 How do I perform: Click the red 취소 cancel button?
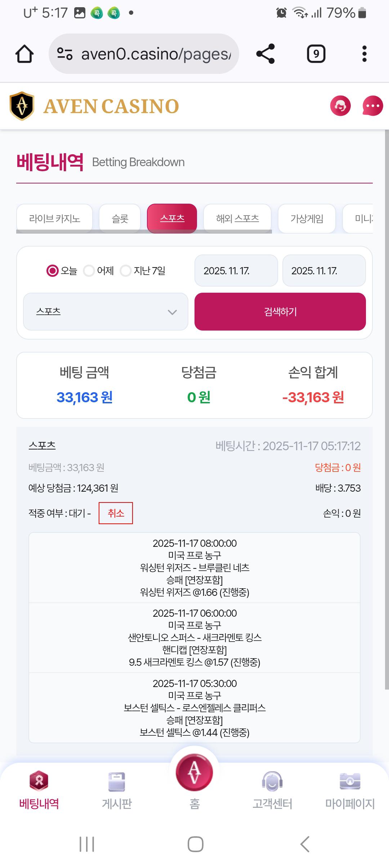tap(116, 513)
